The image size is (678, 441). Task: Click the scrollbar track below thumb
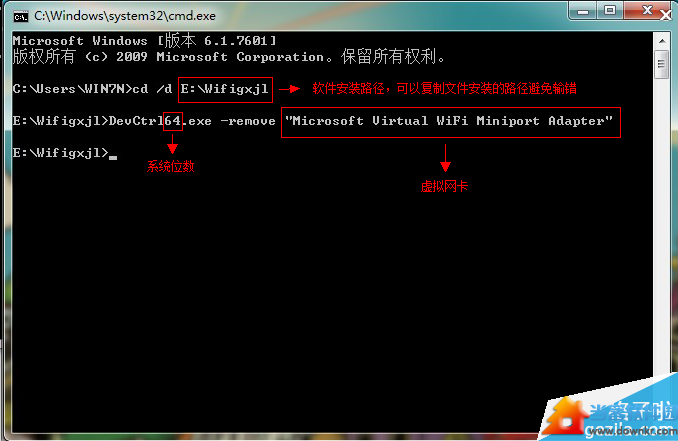[x=662, y=225]
